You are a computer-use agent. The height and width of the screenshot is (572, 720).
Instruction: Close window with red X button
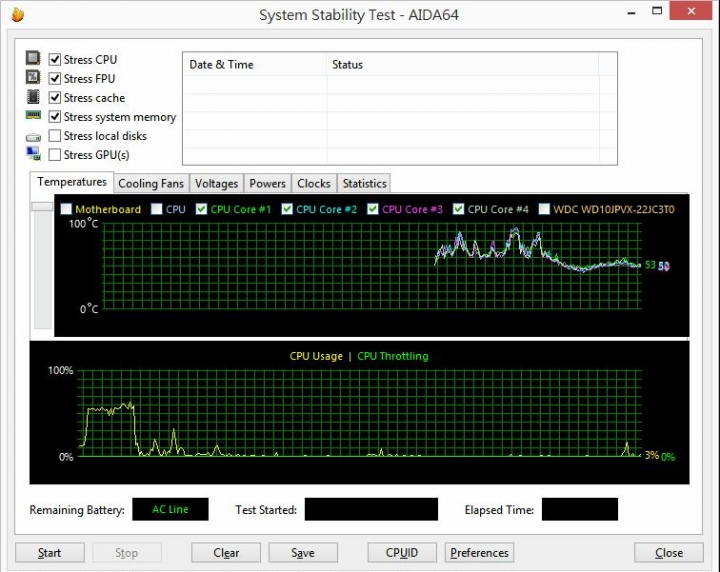tap(691, 11)
